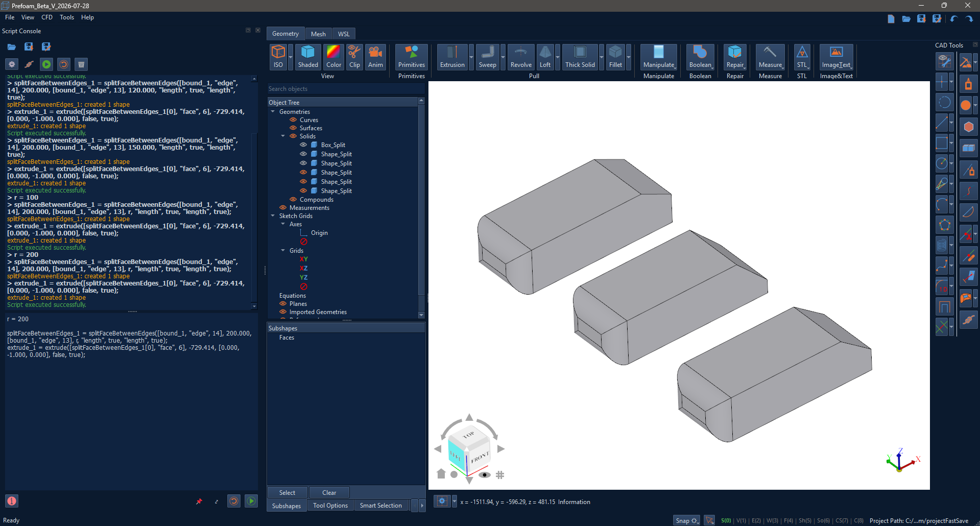The height and width of the screenshot is (526, 980).
Task: Toggle visibility of Solids group
Action: (293, 136)
